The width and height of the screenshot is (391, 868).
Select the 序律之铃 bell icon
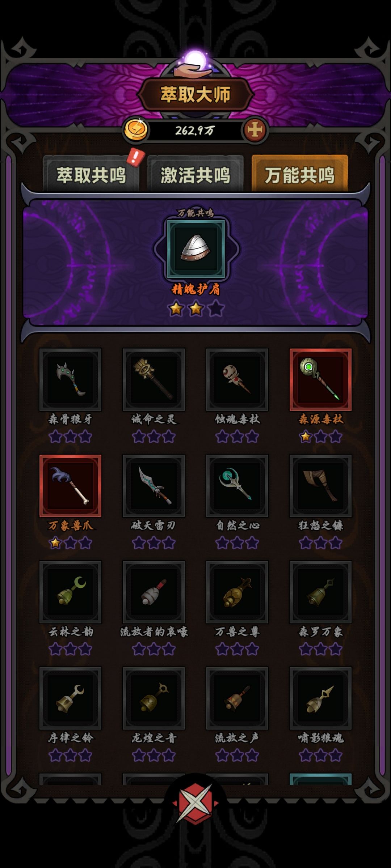pyautogui.click(x=70, y=698)
